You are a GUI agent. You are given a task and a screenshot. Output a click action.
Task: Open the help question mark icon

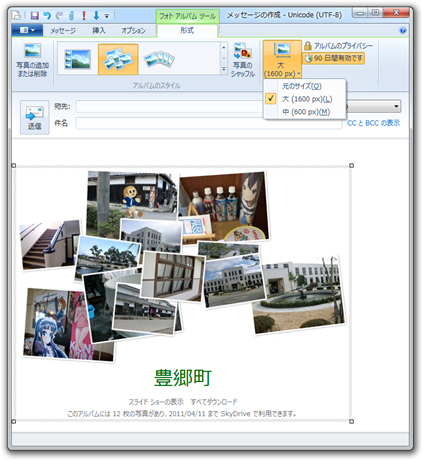(403, 31)
